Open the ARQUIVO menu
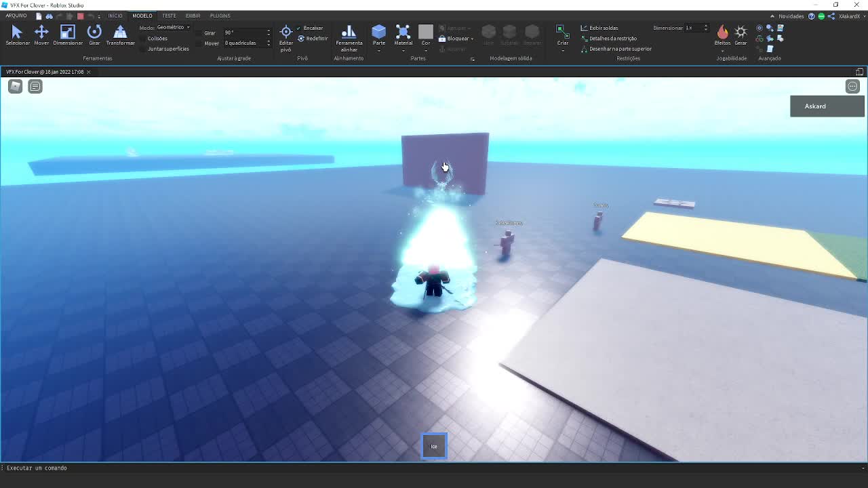 point(16,16)
